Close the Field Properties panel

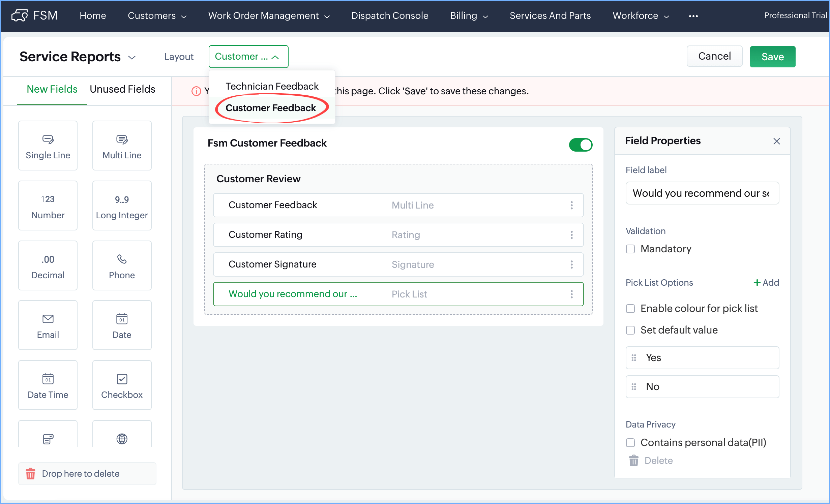[x=776, y=141]
